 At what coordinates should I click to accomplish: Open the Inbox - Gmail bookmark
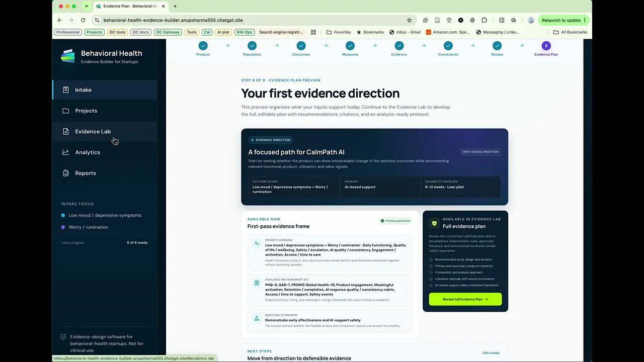click(x=405, y=32)
